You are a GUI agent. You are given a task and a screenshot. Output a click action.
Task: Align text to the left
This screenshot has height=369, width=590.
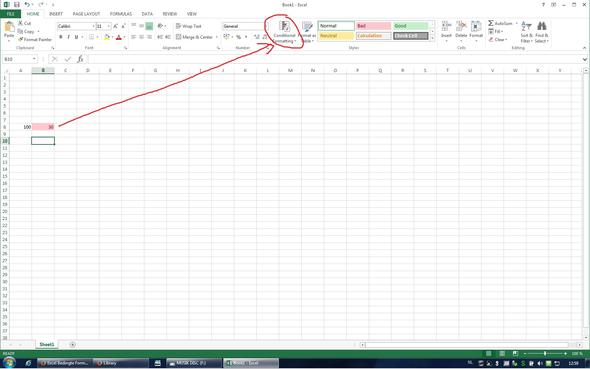[x=134, y=37]
